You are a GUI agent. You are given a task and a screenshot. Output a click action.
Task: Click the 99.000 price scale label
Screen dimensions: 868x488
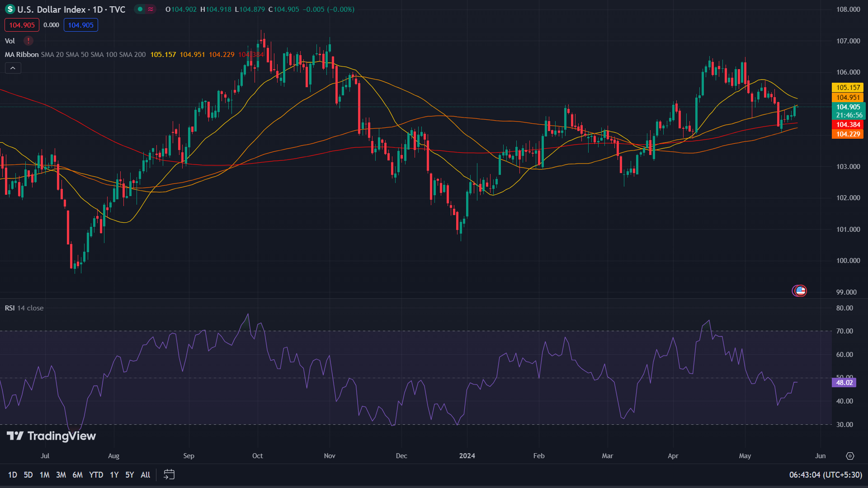(846, 292)
